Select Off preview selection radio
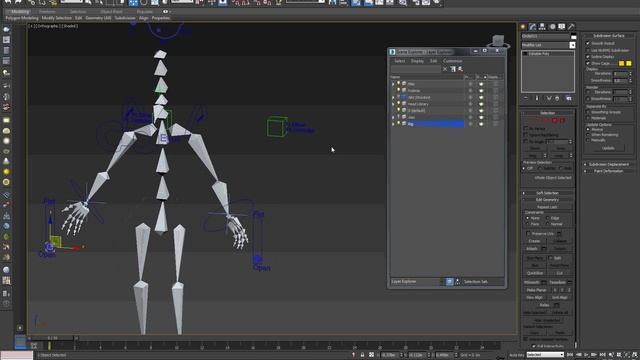Image resolution: width=640 pixels, height=360 pixels. [x=524, y=168]
